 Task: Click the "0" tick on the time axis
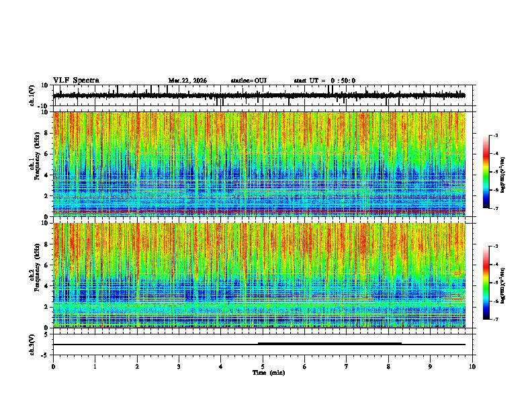[53, 367]
